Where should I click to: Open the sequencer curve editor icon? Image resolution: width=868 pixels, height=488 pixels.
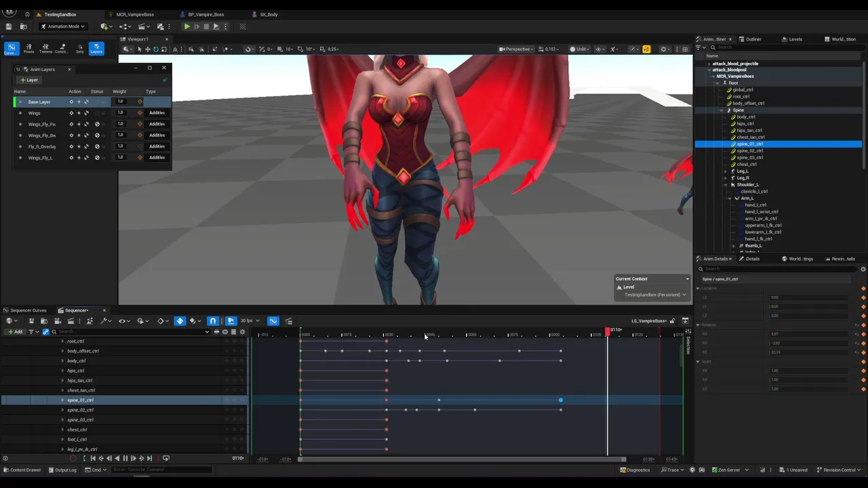[273, 321]
